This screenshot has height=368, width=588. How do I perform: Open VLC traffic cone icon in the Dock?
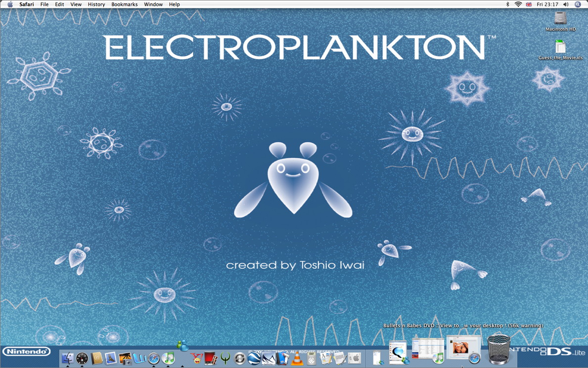[297, 358]
